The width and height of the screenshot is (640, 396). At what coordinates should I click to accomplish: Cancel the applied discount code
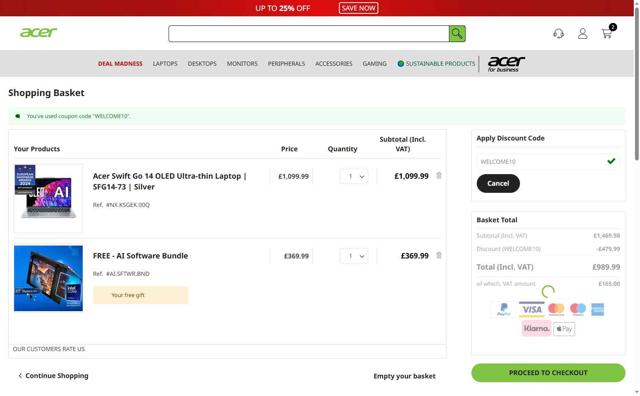click(x=498, y=183)
